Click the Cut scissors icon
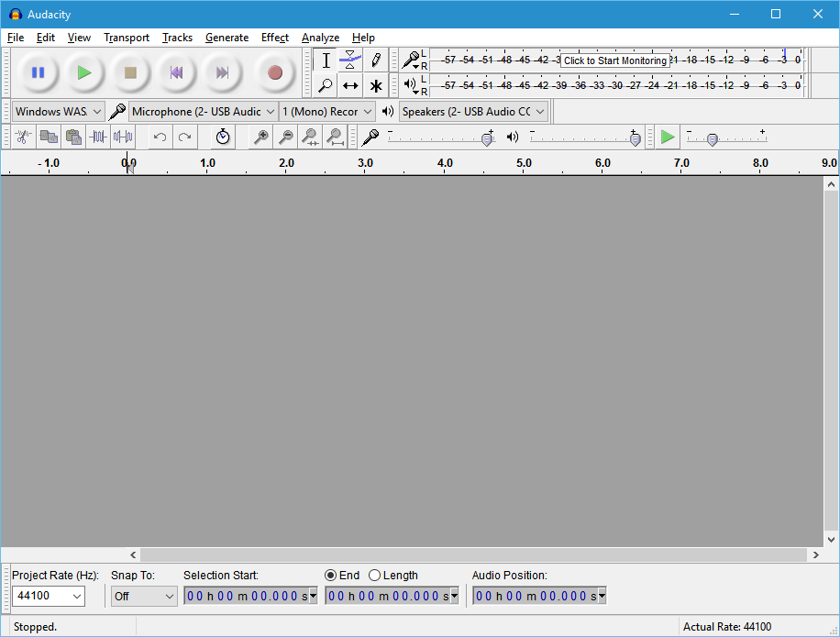Image resolution: width=840 pixels, height=637 pixels. [24, 137]
